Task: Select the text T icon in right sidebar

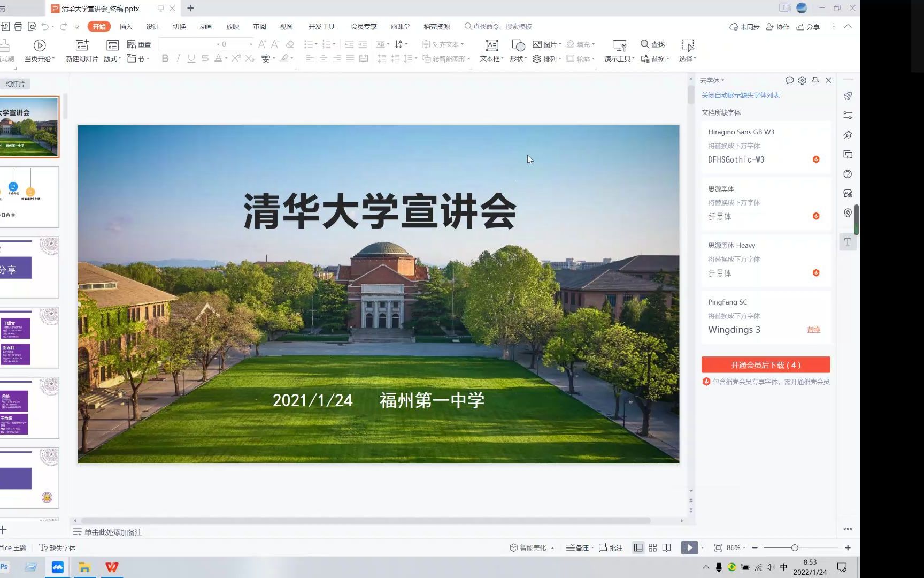Action: pos(848,242)
